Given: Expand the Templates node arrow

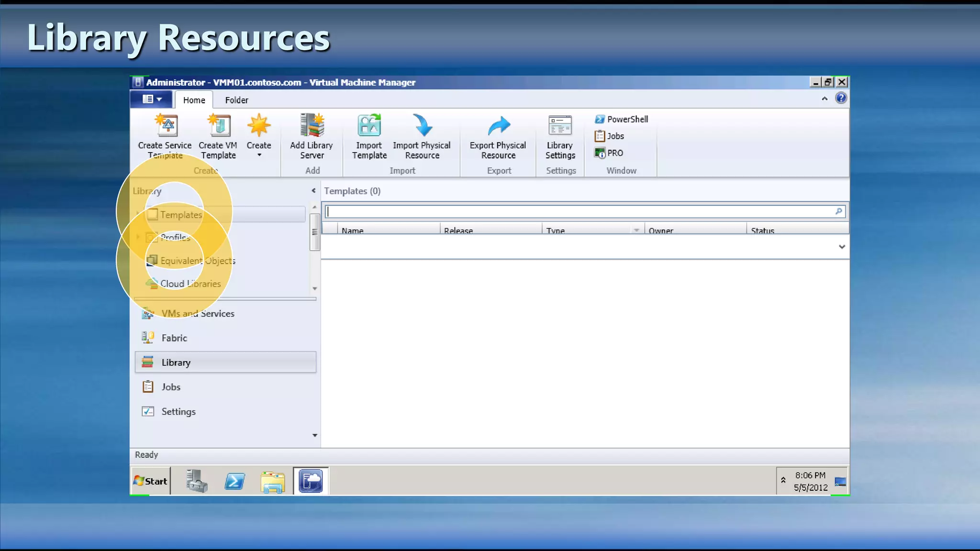Looking at the screenshot, I should pyautogui.click(x=138, y=214).
